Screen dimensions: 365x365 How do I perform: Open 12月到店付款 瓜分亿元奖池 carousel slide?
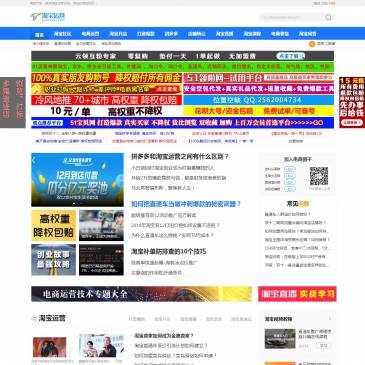click(77, 180)
